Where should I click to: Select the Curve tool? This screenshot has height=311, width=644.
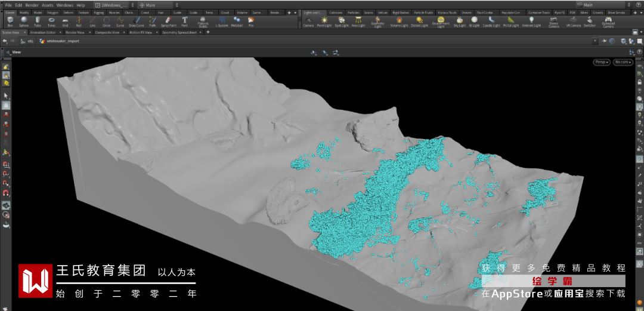120,21
